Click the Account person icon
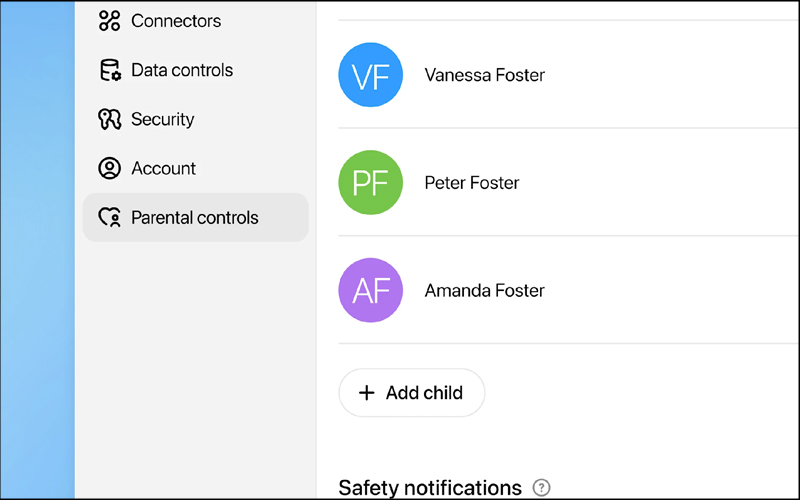 coord(110,168)
